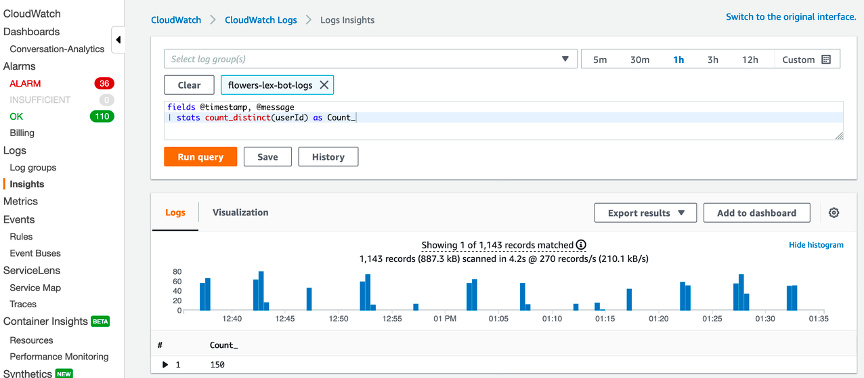Click inside the query editor text area
Viewport: 864px width, 378px height.
click(x=504, y=120)
